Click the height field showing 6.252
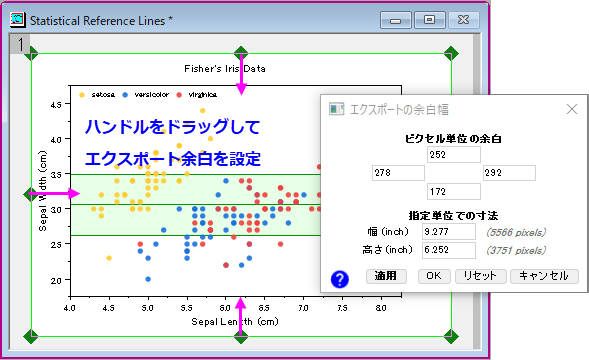589x360 pixels. point(449,250)
